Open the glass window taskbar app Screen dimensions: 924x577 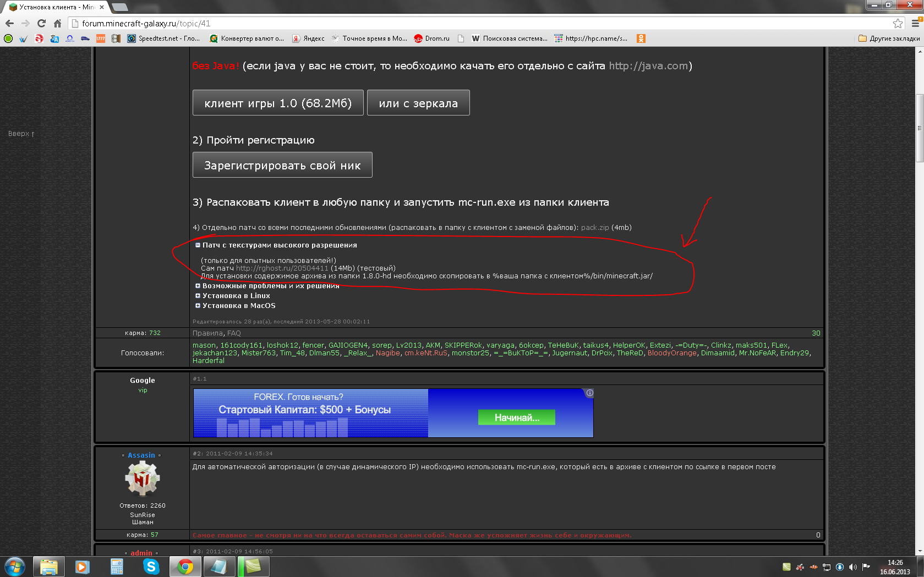pyautogui.click(x=219, y=567)
